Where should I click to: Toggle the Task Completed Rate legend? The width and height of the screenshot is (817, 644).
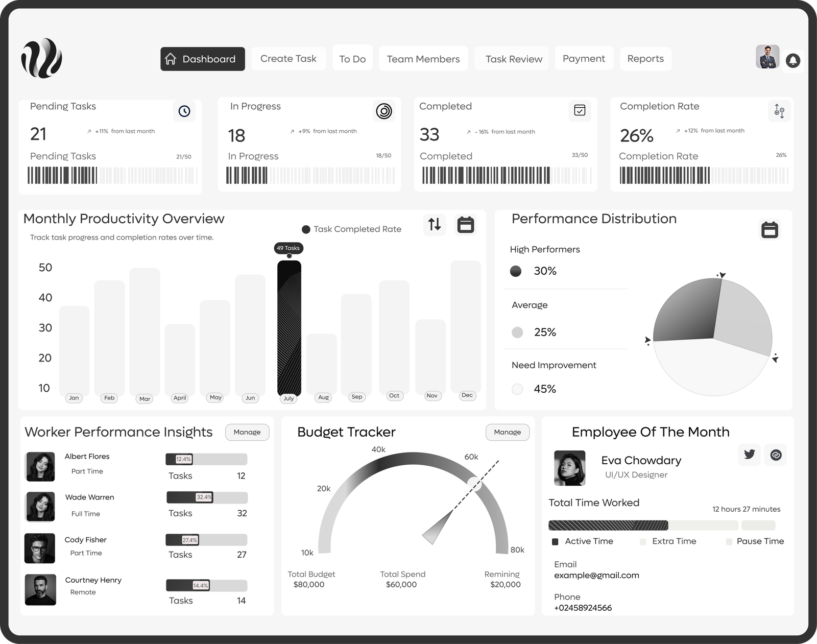pyautogui.click(x=351, y=229)
